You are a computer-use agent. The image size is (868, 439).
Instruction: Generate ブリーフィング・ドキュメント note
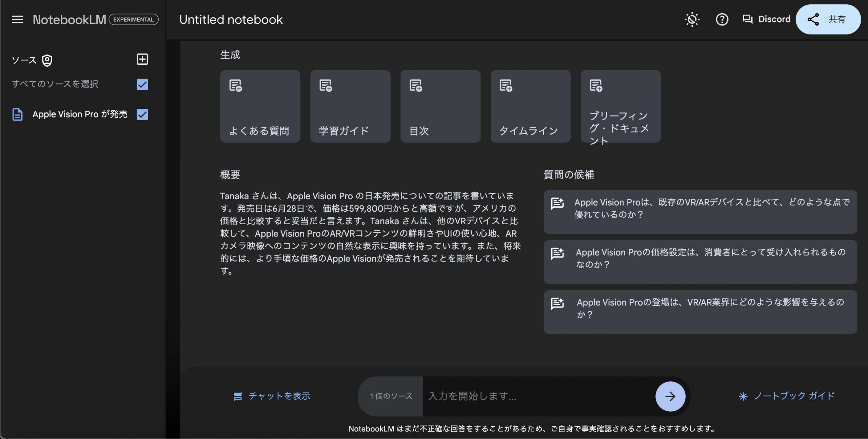click(x=621, y=106)
